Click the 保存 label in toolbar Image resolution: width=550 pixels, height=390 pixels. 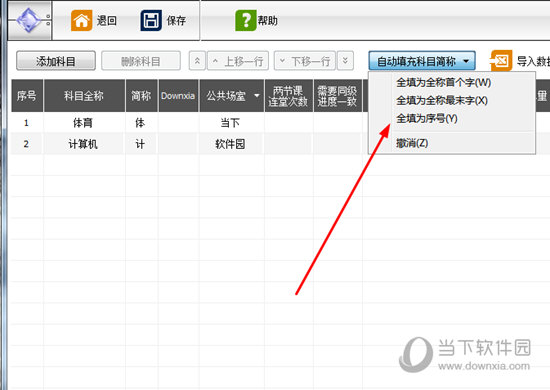[176, 20]
